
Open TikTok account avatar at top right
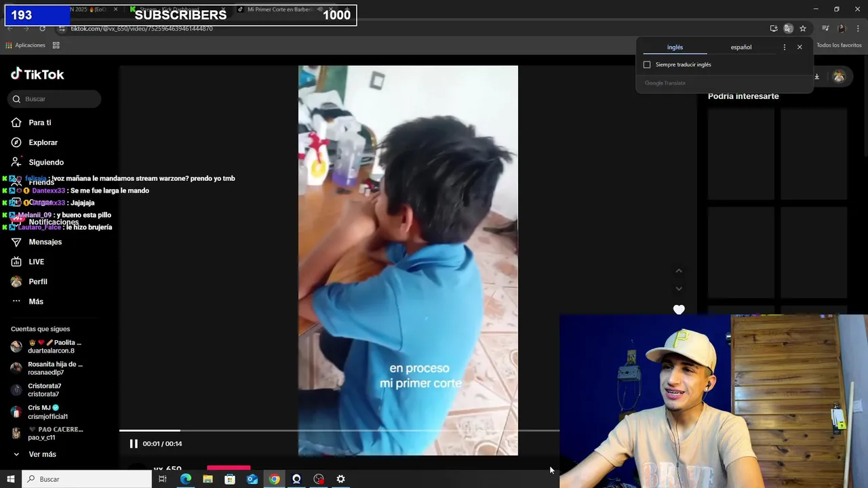tap(839, 77)
